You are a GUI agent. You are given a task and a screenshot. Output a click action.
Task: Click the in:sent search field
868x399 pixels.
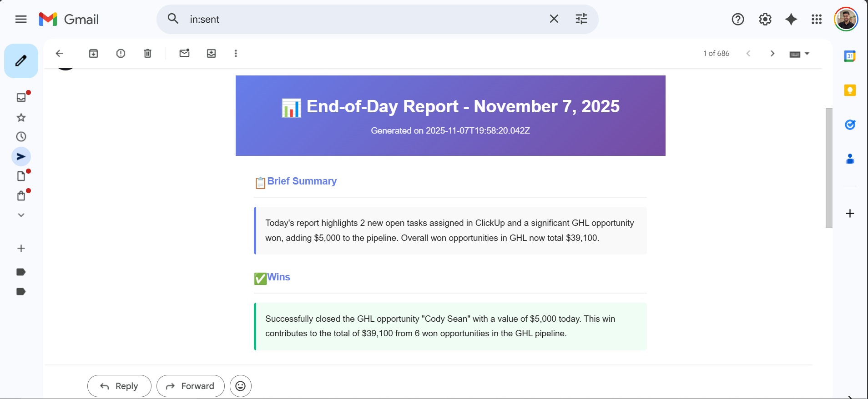(x=364, y=19)
